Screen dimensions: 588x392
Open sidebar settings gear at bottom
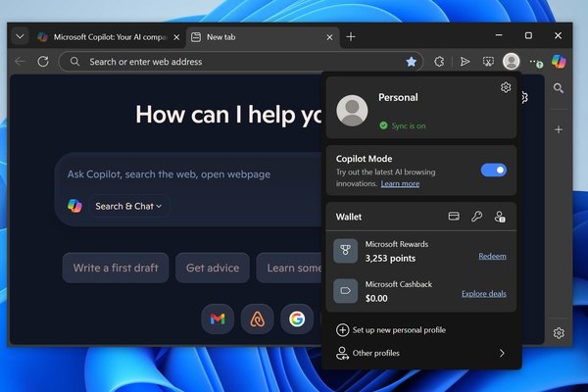coord(559,333)
